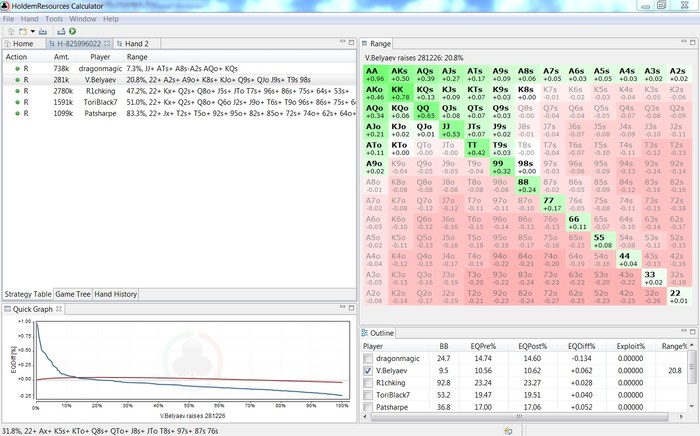
Task: Select the Outline panel tab
Action: 378,333
